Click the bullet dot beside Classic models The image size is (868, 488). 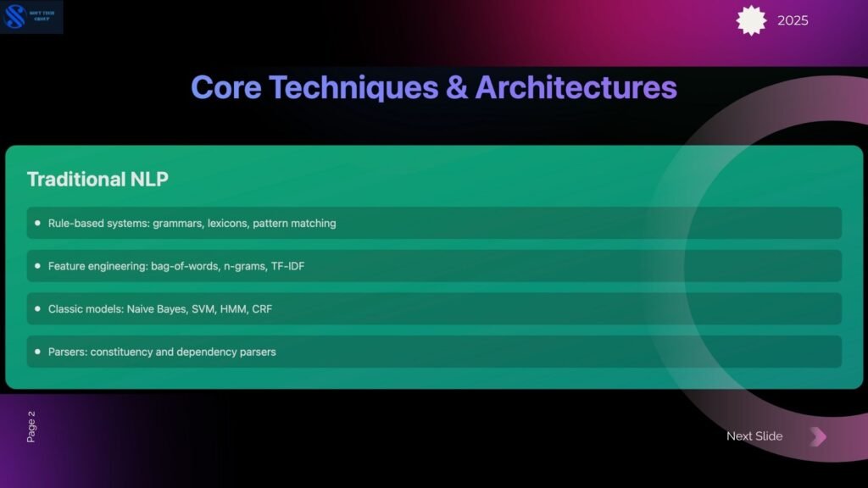coord(37,309)
